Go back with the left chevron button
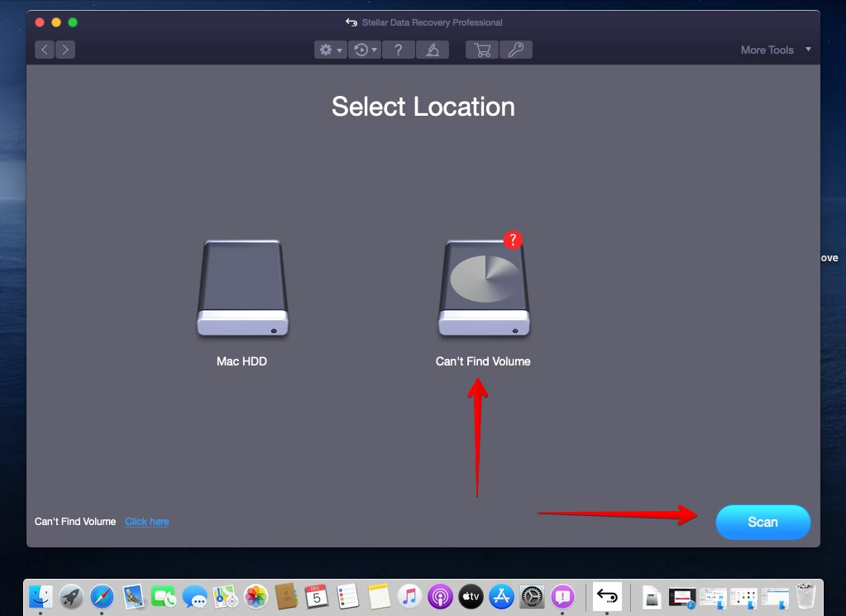The image size is (846, 616). pyautogui.click(x=45, y=50)
